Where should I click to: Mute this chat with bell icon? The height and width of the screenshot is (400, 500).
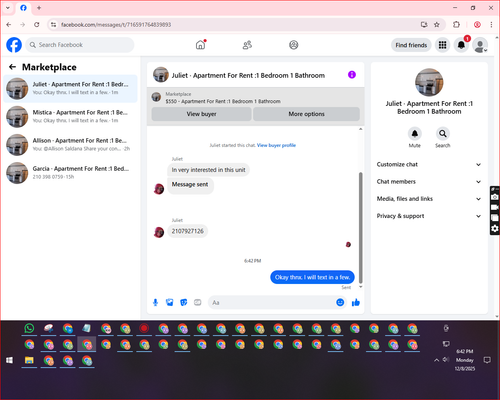[x=414, y=134]
